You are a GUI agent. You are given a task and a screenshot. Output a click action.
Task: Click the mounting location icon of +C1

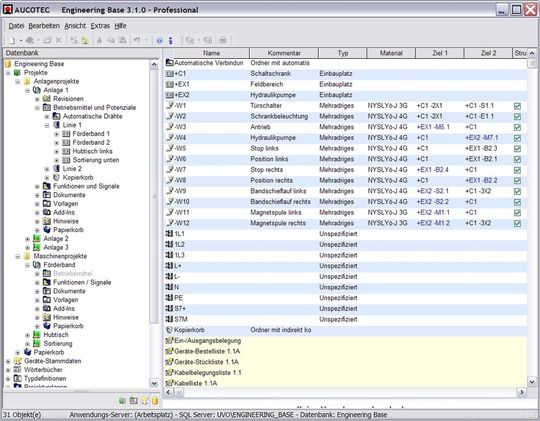[169, 74]
